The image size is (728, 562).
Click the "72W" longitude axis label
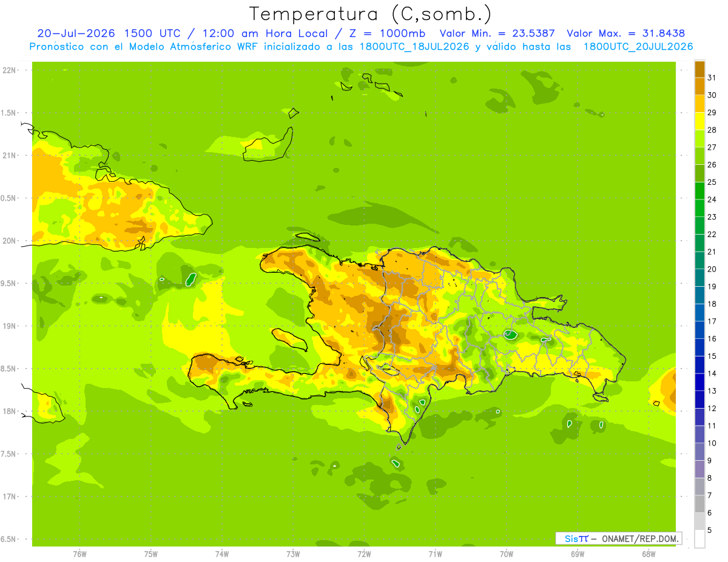(364, 554)
